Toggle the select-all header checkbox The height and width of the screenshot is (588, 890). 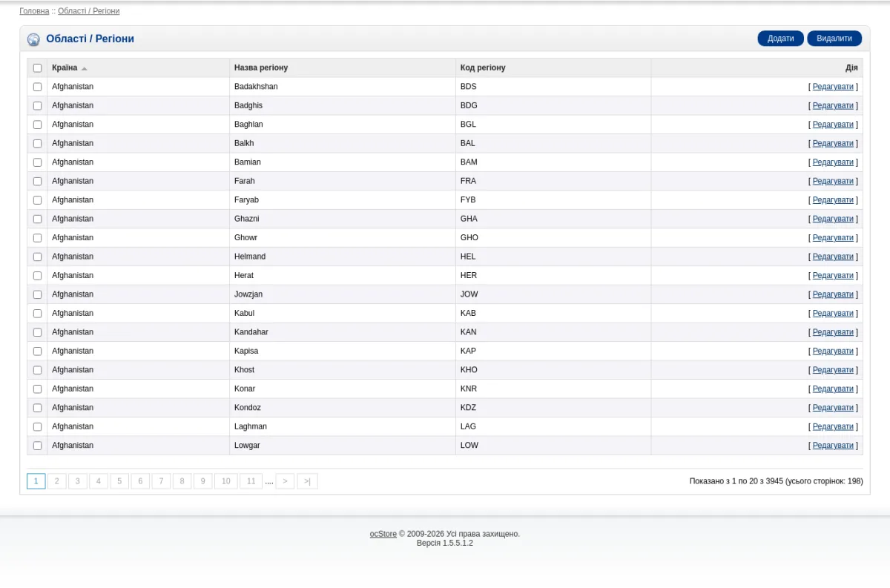(37, 68)
